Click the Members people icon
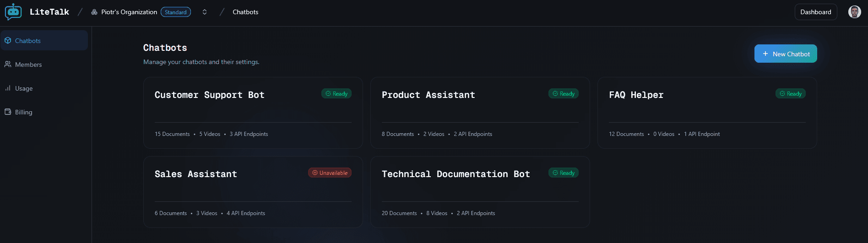Viewport: 868px width, 243px height. 8,65
